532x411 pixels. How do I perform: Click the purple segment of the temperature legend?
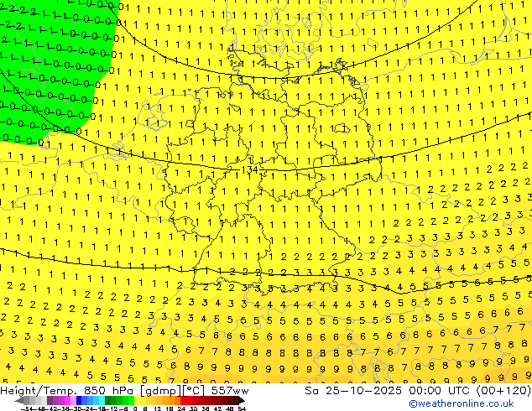(61, 400)
